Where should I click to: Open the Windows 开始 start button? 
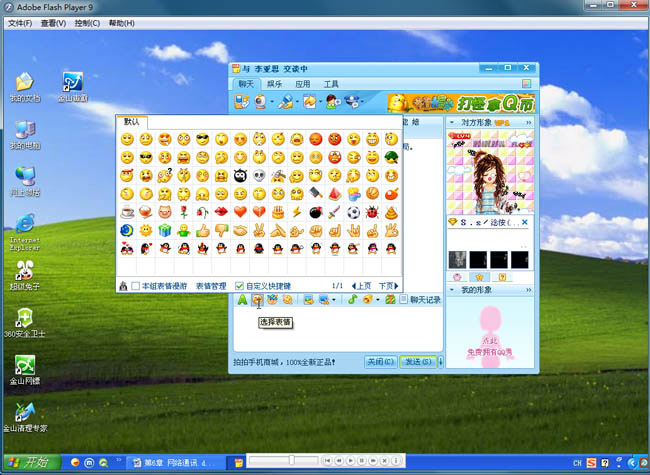pos(32,462)
